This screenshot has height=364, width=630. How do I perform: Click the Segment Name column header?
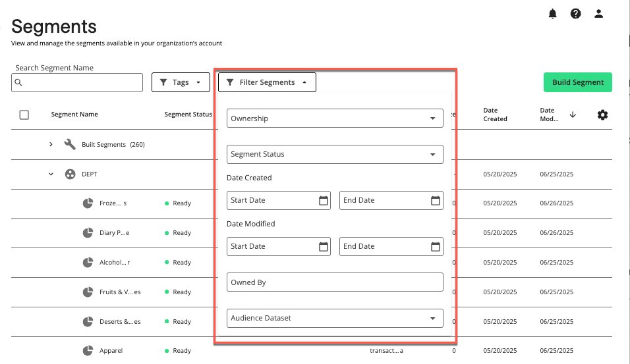74,115
